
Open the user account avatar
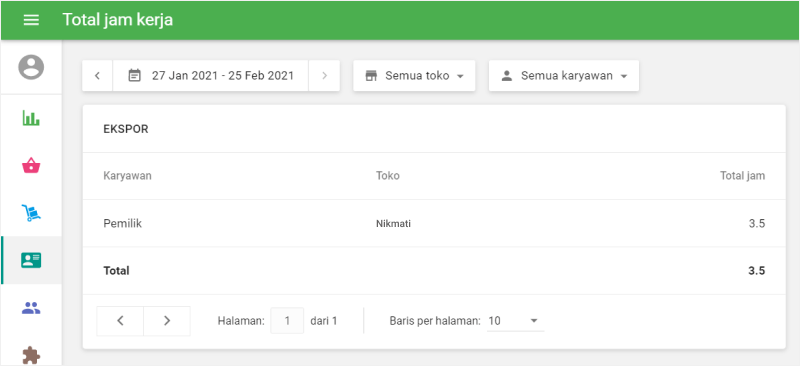pos(31,67)
